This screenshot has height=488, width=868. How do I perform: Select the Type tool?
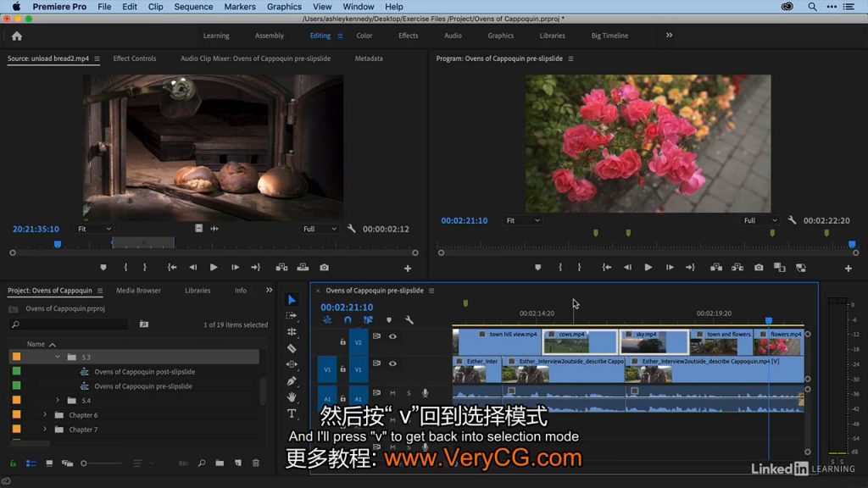pyautogui.click(x=292, y=413)
